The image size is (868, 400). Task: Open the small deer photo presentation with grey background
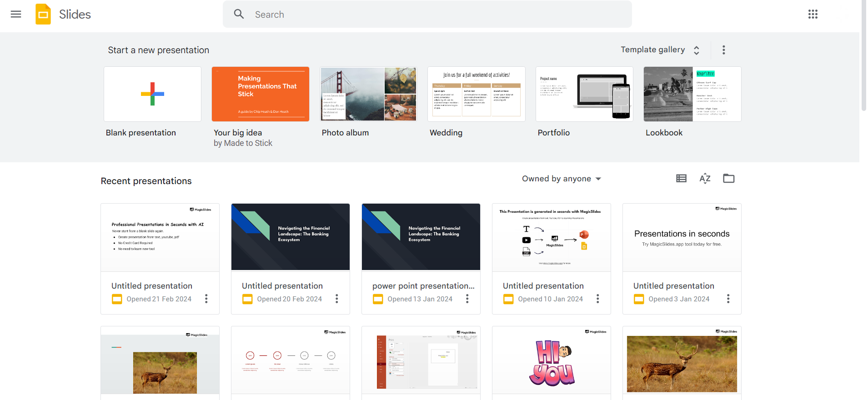coord(160,360)
